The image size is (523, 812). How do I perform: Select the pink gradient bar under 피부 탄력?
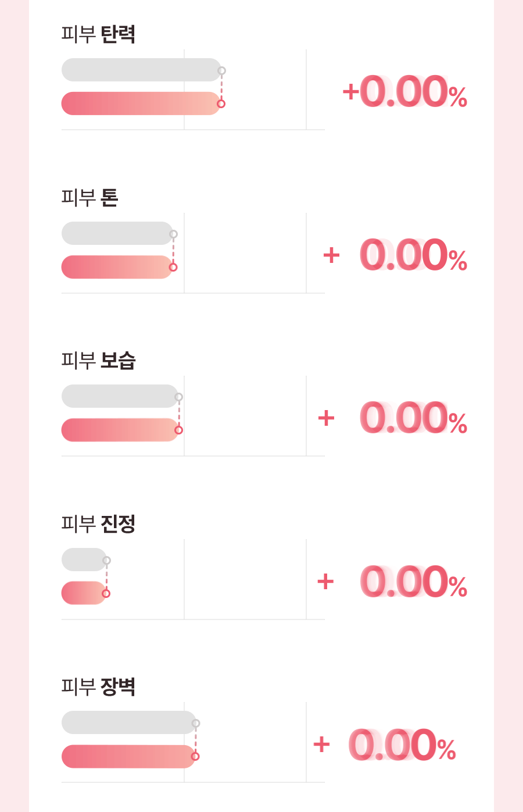click(140, 104)
